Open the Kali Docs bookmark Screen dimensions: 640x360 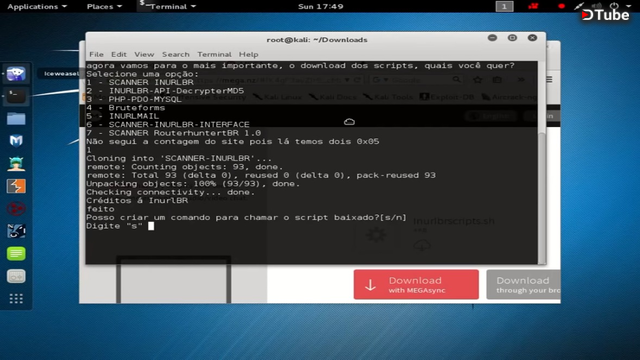333,97
